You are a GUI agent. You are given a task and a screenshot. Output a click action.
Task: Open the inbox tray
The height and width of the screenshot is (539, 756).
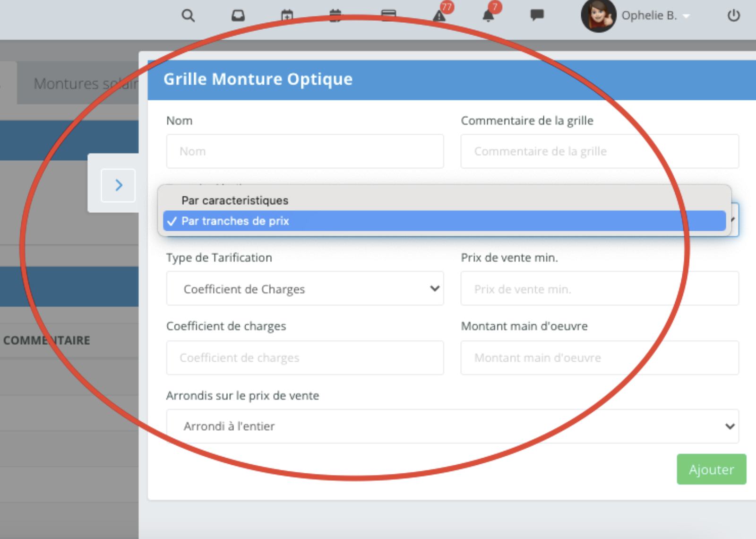pyautogui.click(x=238, y=16)
